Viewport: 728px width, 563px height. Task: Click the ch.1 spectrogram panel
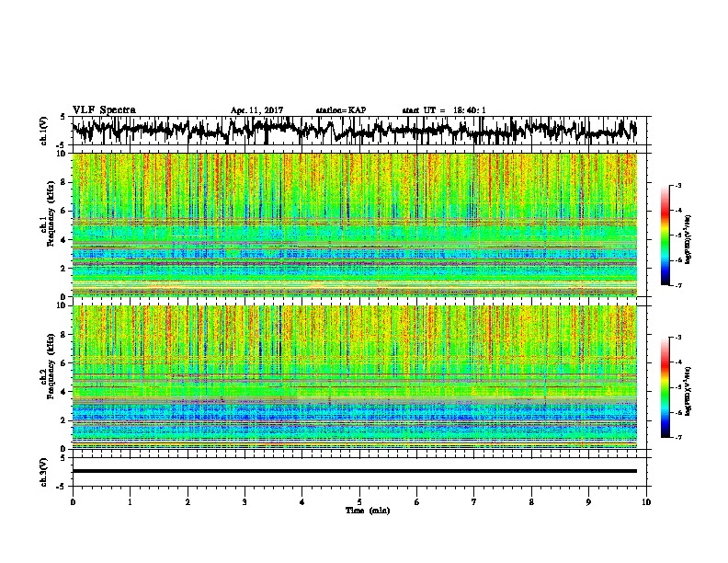pos(355,224)
